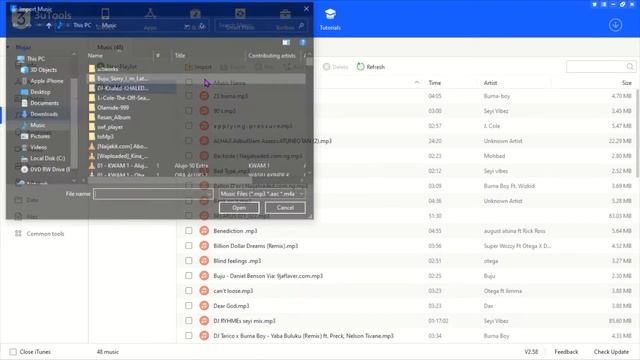Tick the checkbox for Buju - Daniel Benson
This screenshot has height=360, width=640.
(x=189, y=276)
